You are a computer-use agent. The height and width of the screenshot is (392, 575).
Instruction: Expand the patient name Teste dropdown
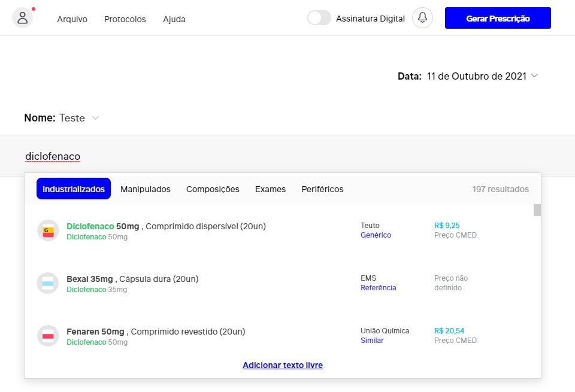pos(95,118)
